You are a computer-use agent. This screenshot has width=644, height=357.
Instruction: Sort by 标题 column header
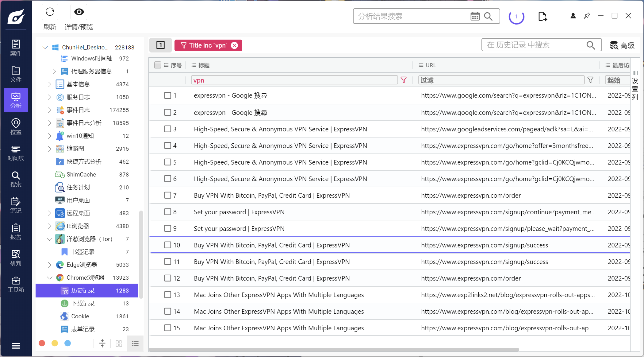pyautogui.click(x=204, y=65)
